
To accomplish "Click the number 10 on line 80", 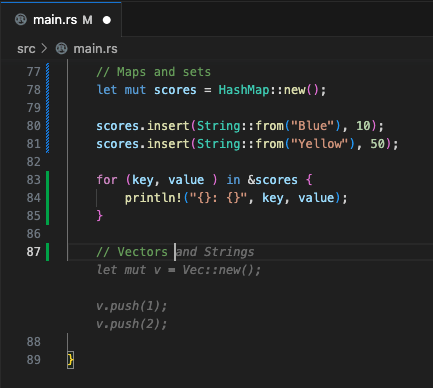I will [x=363, y=126].
